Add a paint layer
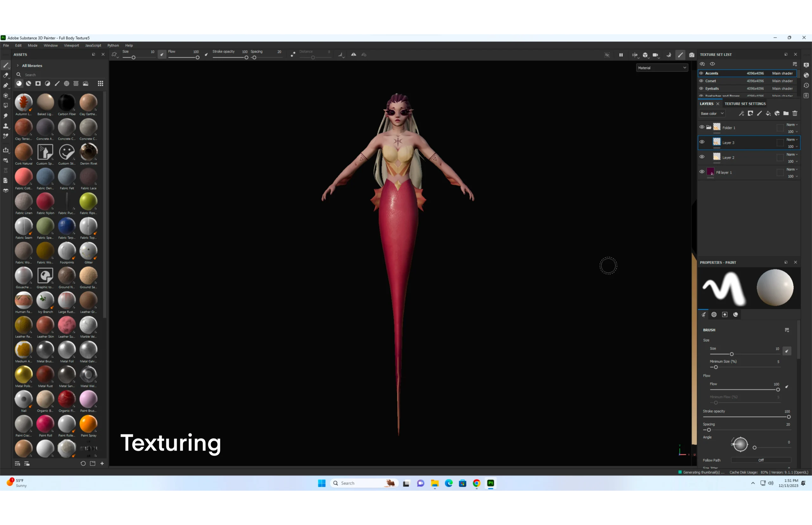Viewport: 812px width, 525px height. pyautogui.click(x=759, y=113)
